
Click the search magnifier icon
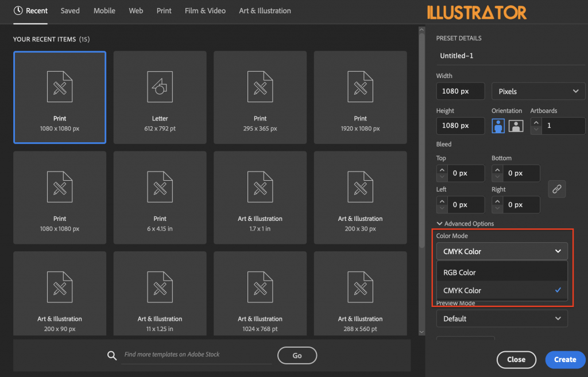pyautogui.click(x=112, y=355)
